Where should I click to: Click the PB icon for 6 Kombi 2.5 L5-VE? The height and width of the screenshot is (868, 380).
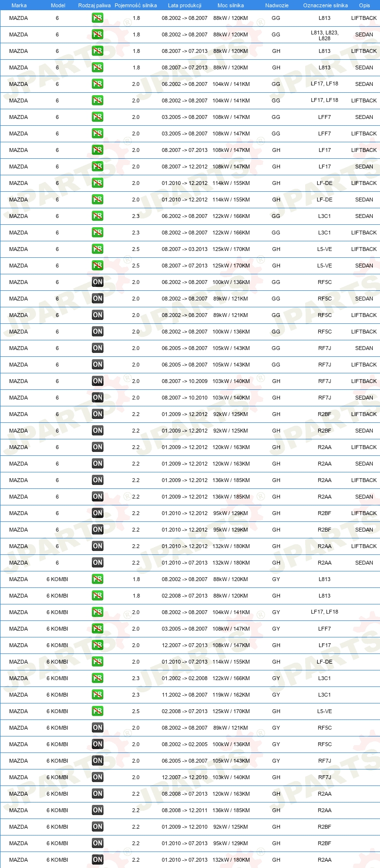coord(97,711)
